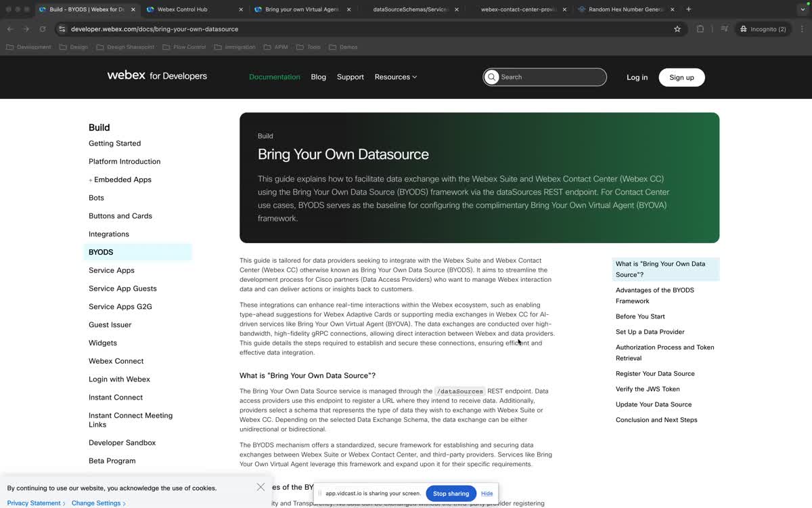Jump to Register Your Data Source section

pyautogui.click(x=654, y=373)
